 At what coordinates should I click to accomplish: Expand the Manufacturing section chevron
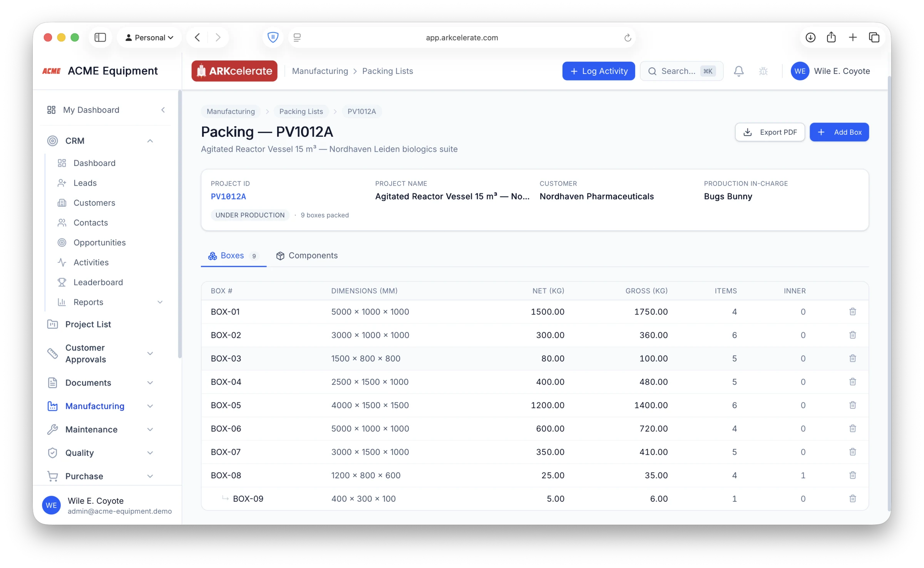tap(150, 406)
